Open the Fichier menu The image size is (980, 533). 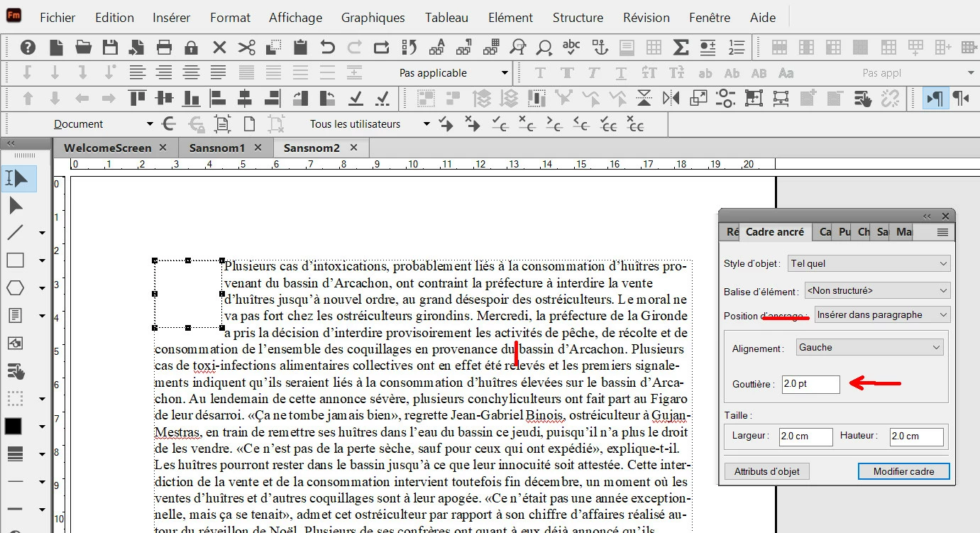[x=57, y=17]
